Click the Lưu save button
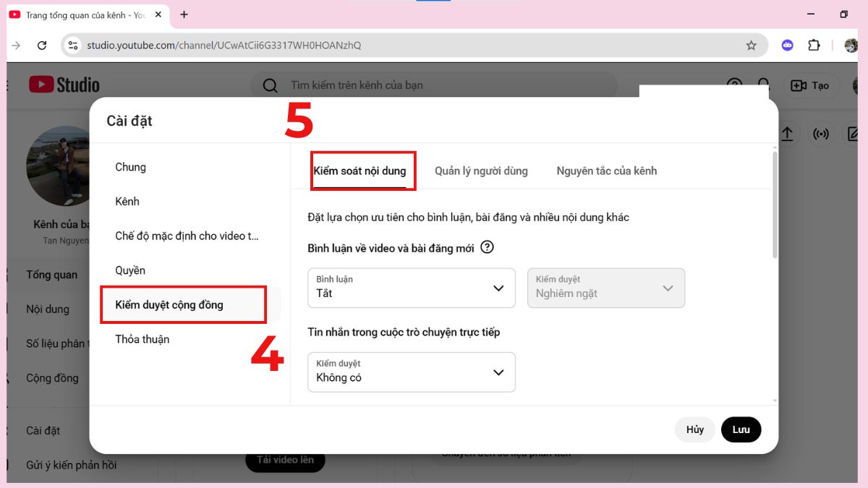Viewport: 868px width, 488px height. (741, 429)
